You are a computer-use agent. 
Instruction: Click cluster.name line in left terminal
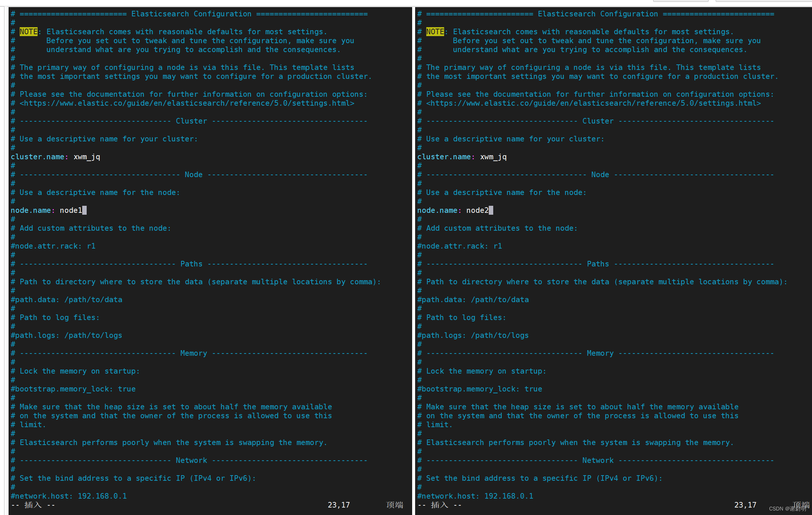[x=55, y=157]
